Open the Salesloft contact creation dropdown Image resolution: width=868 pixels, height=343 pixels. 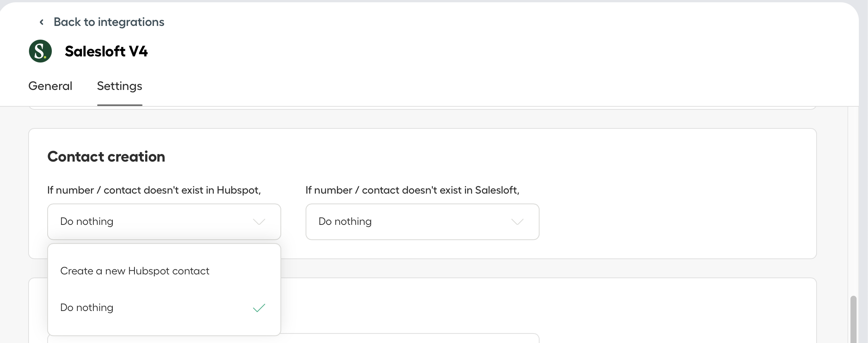(x=423, y=222)
